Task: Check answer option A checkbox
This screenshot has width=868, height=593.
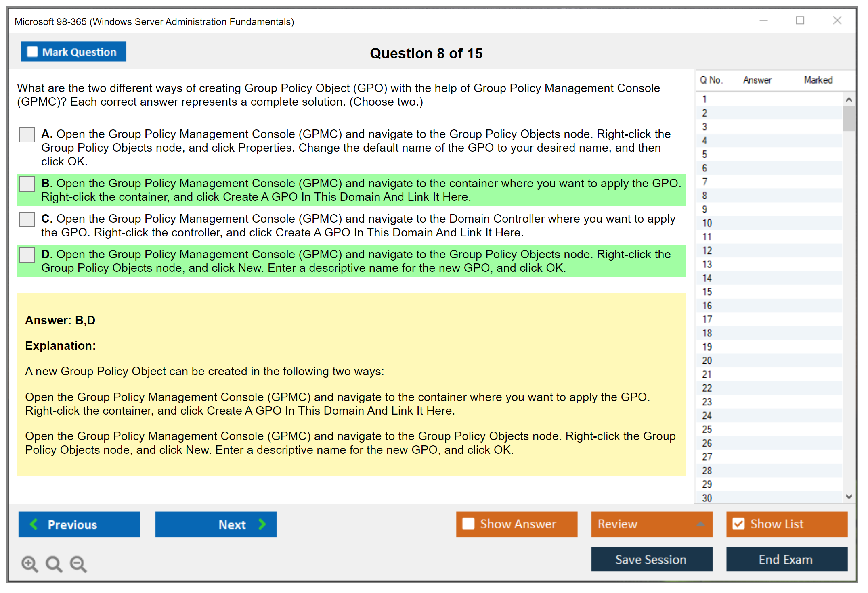Action: (27, 135)
